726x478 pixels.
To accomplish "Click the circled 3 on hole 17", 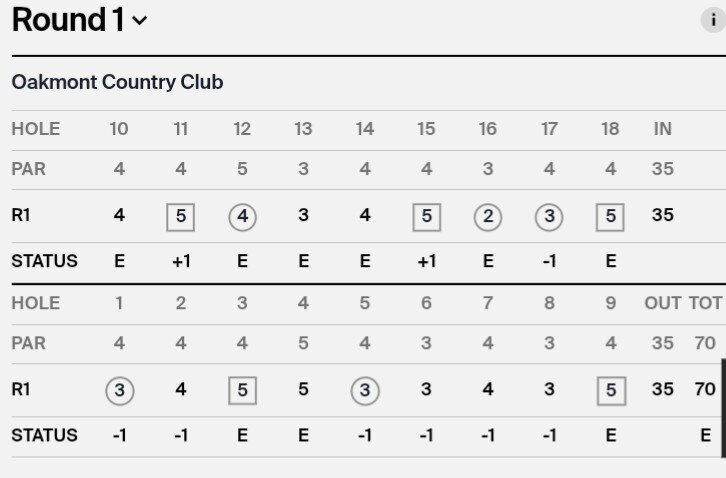I will (x=549, y=217).
